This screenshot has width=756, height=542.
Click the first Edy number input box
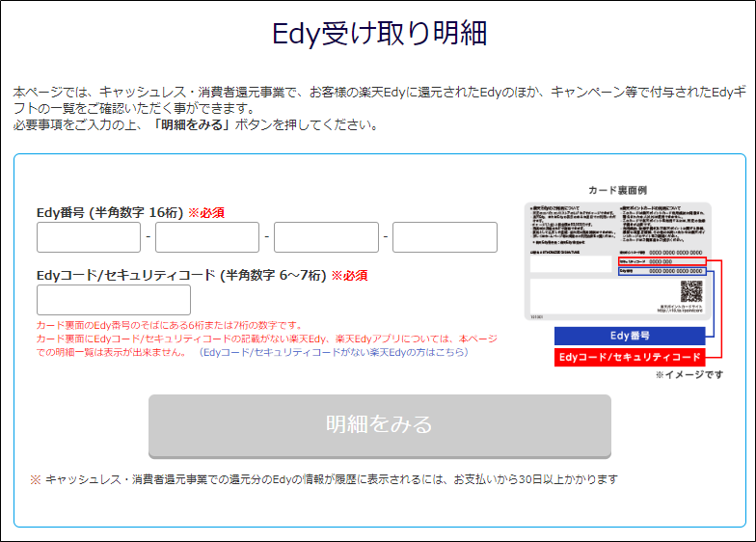click(89, 237)
